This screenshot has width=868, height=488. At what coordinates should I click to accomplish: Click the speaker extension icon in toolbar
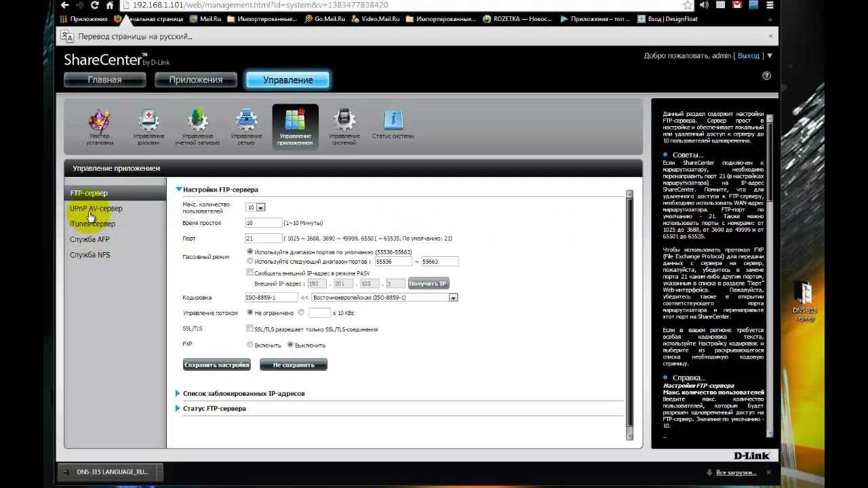(x=704, y=5)
